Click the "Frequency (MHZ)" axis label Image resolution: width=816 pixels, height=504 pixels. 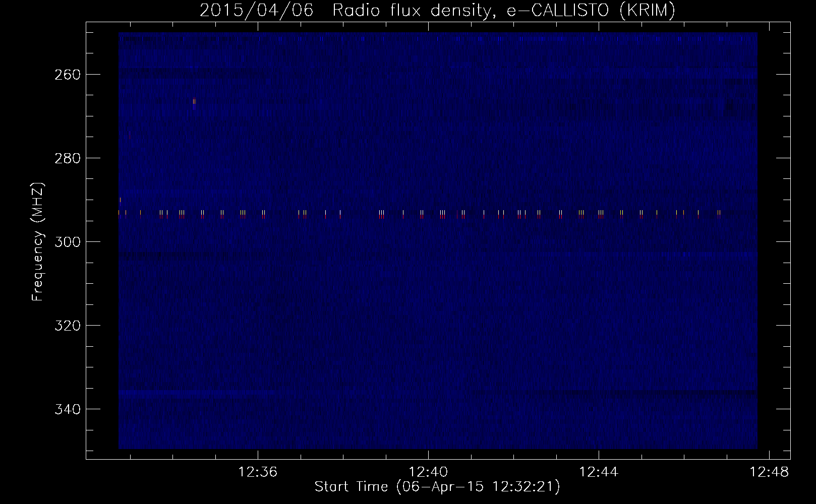point(38,241)
